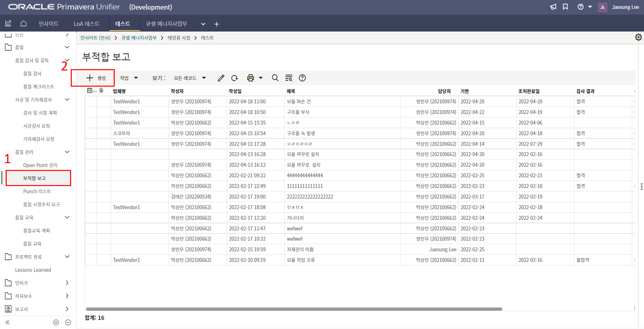This screenshot has width=644, height=329.
Task: Click the help question mark in toolbar
Action: 302,78
